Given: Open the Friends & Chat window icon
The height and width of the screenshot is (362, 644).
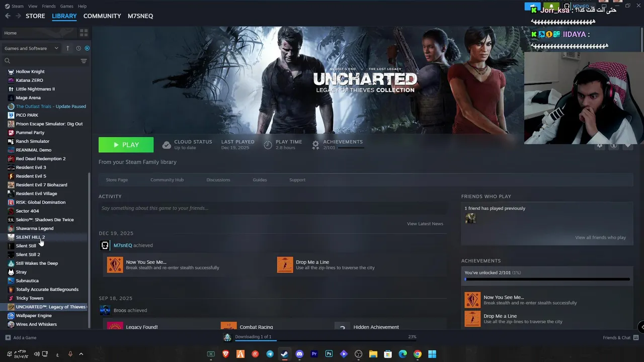Looking at the screenshot, I should coord(636,338).
